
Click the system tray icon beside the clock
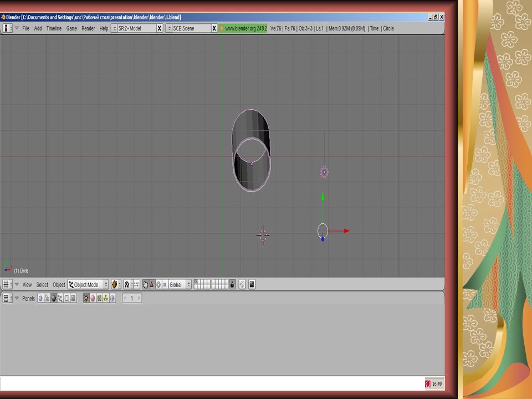[427, 383]
